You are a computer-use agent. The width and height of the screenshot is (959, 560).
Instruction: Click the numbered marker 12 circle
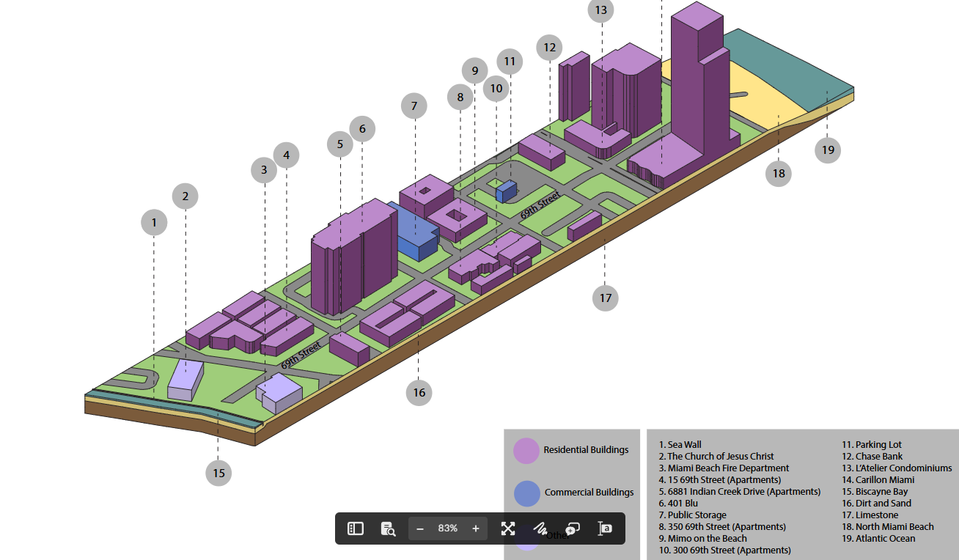click(549, 48)
